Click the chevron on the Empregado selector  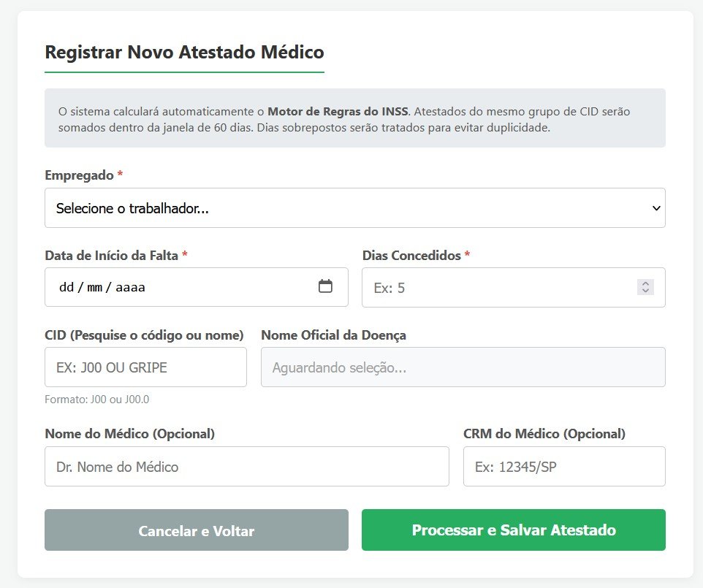pos(655,208)
